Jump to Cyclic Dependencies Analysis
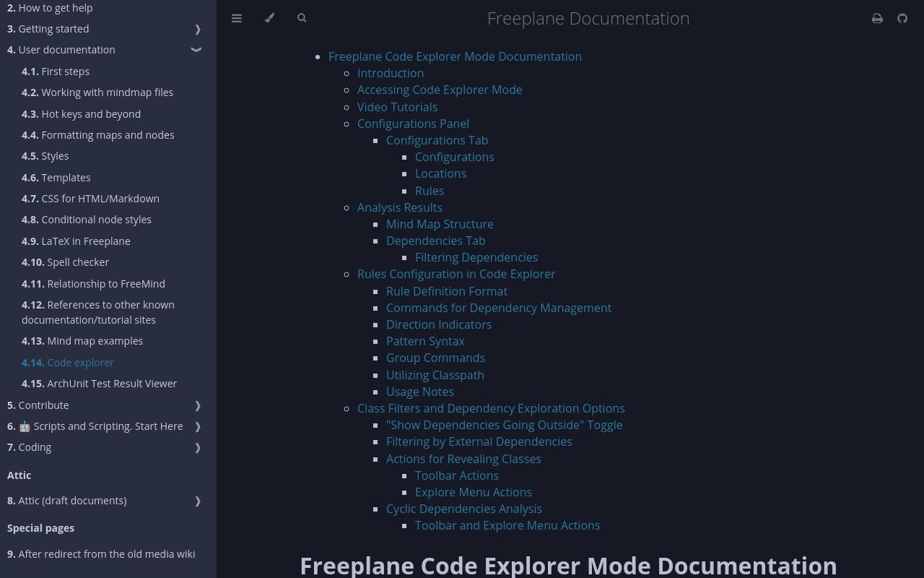Image resolution: width=924 pixels, height=578 pixels. tap(464, 509)
